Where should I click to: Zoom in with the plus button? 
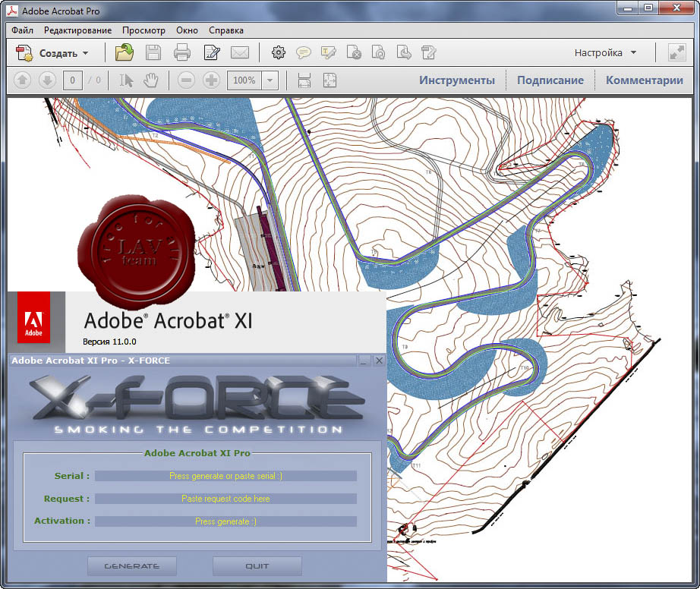click(211, 80)
